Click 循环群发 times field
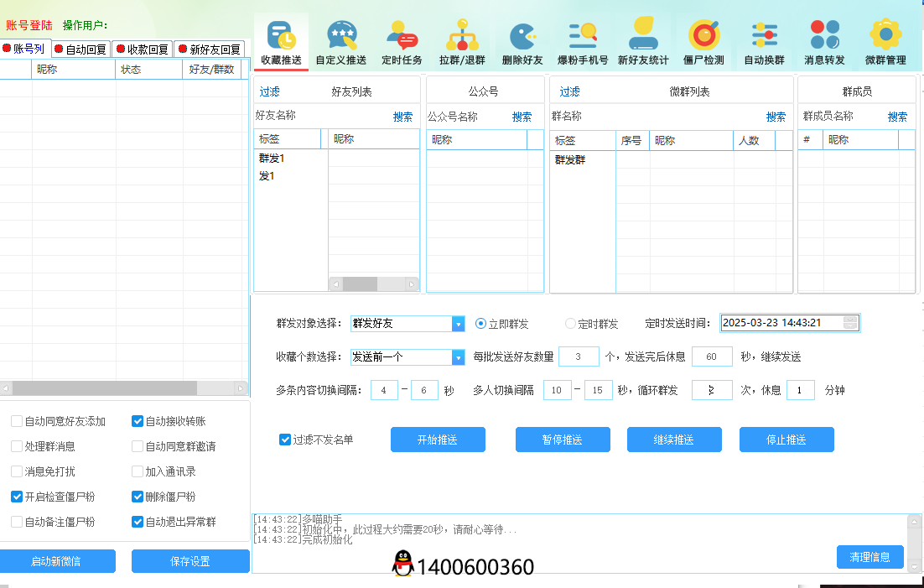 click(x=712, y=390)
